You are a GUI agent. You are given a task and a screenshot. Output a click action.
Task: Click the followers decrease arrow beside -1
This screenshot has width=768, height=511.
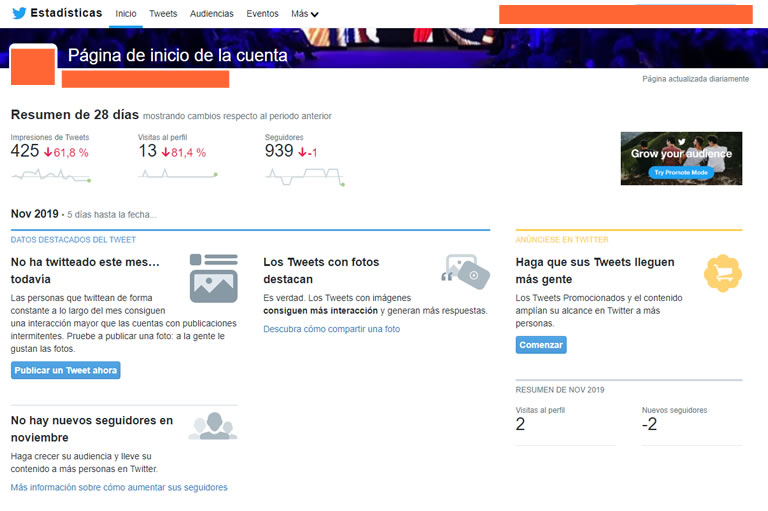coord(302,152)
